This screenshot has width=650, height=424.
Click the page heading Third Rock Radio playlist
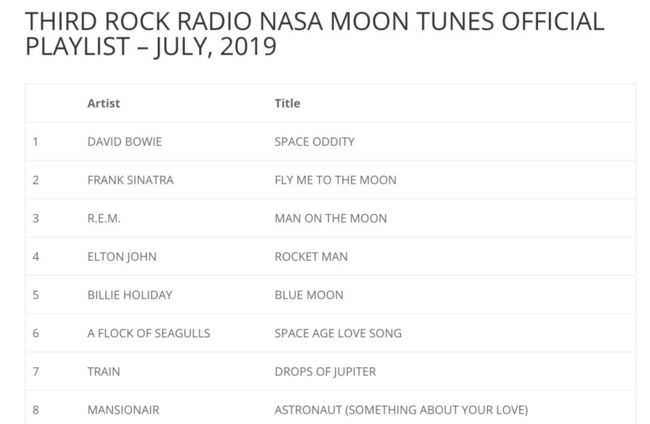(315, 34)
